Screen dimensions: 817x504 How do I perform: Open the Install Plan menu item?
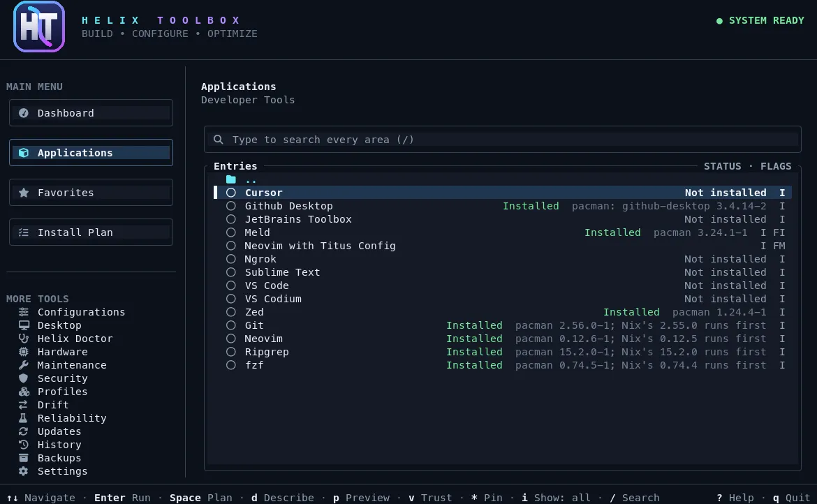tap(91, 232)
